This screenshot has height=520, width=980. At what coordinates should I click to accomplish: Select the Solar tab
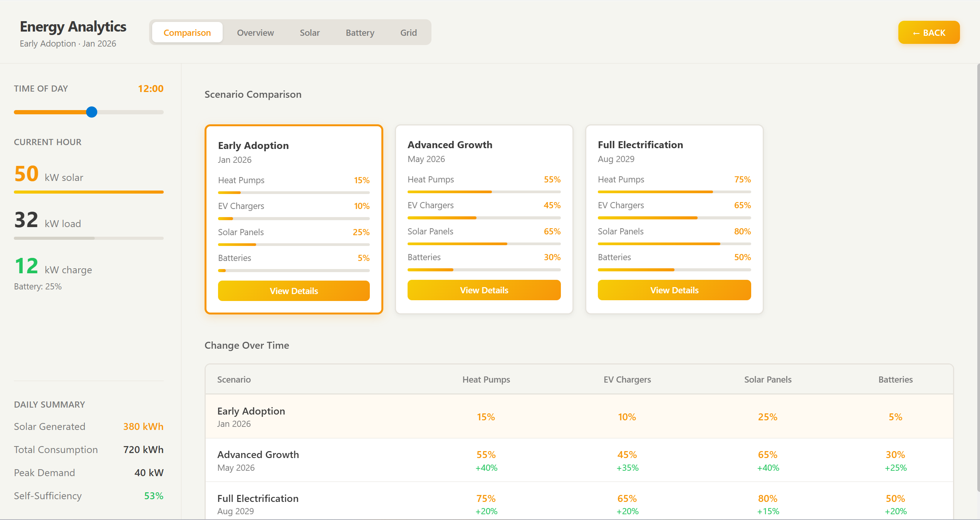coord(310,33)
